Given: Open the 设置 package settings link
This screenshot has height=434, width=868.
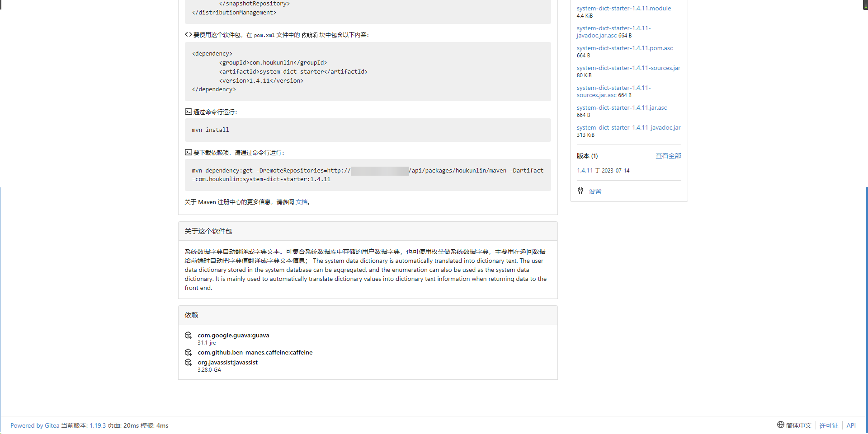Looking at the screenshot, I should (595, 191).
